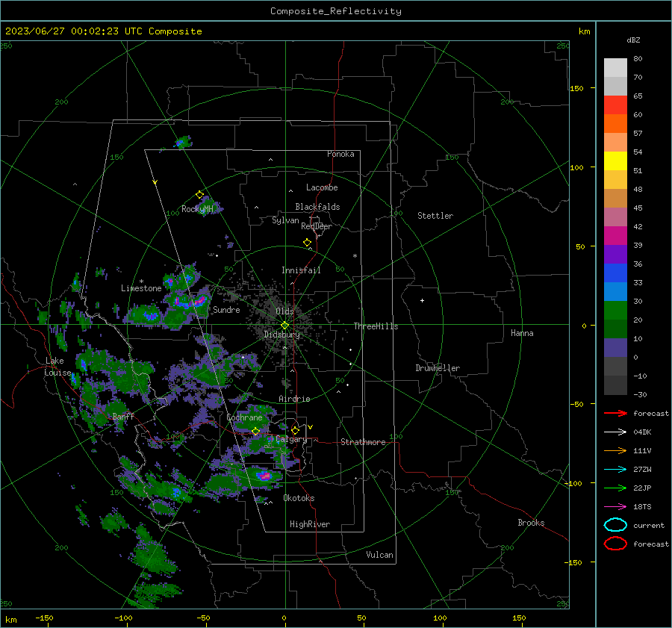Click the yellow diamond marker near RockyMH
Image resolution: width=672 pixels, height=628 pixels.
pyautogui.click(x=199, y=195)
